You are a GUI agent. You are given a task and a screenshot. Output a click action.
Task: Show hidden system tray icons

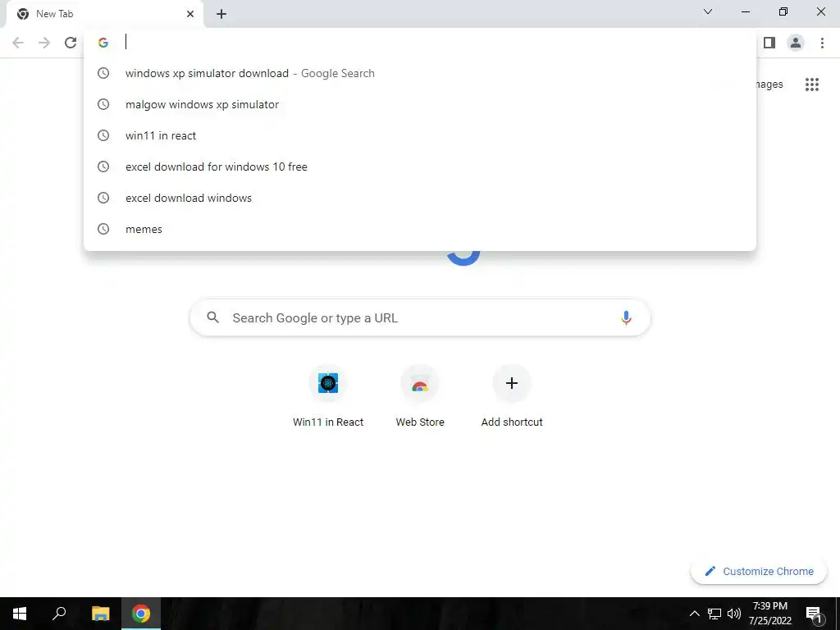click(x=694, y=614)
